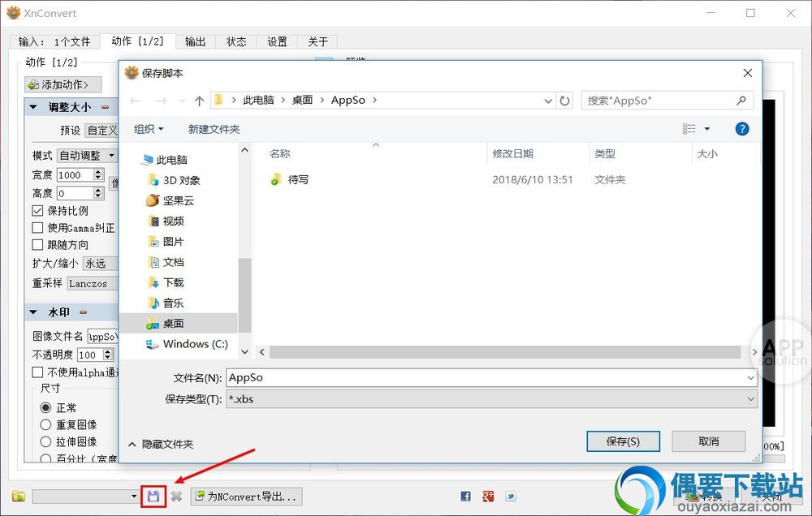Toggle the 不使用alpha通道 checkbox
Viewport: 812px width, 516px height.
pyautogui.click(x=37, y=372)
